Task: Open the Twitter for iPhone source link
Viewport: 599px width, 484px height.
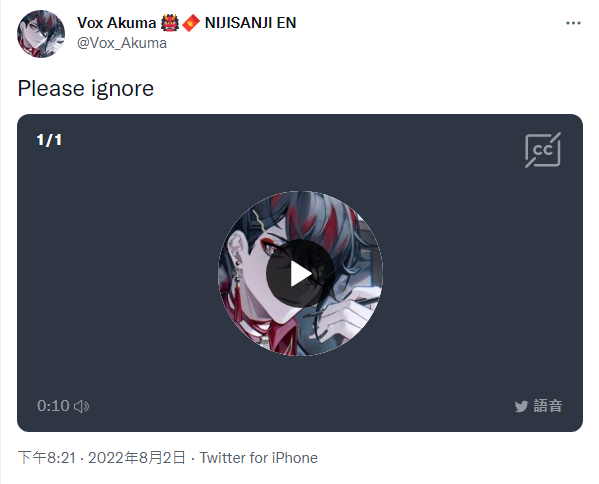Action: (x=259, y=458)
